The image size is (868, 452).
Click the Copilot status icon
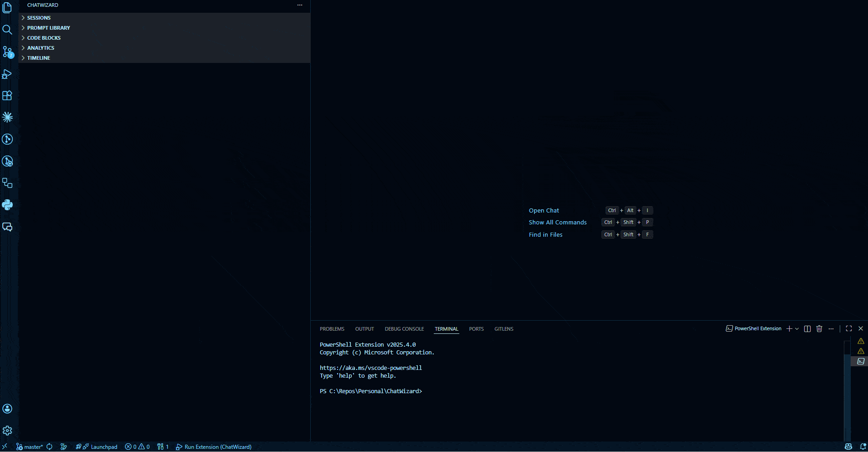(848, 447)
